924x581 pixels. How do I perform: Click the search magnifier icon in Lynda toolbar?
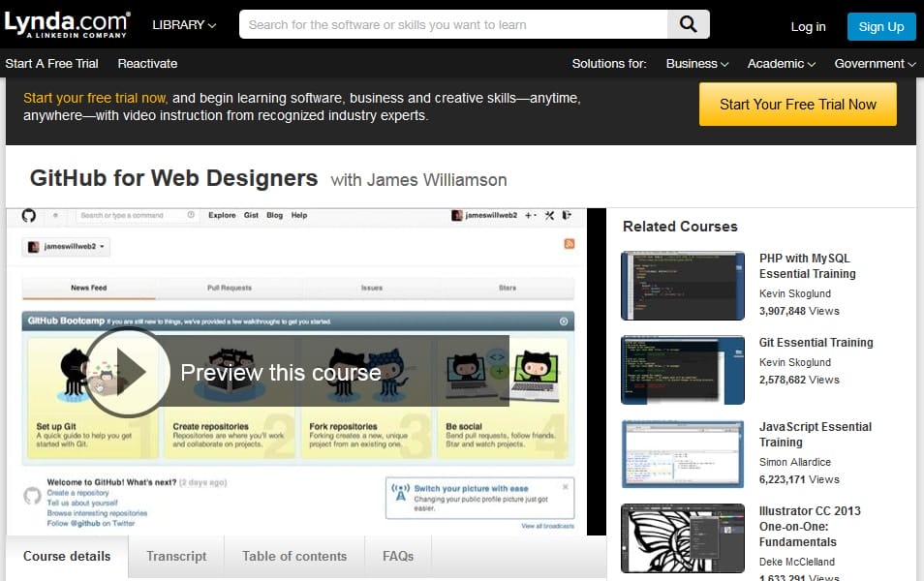(x=689, y=24)
